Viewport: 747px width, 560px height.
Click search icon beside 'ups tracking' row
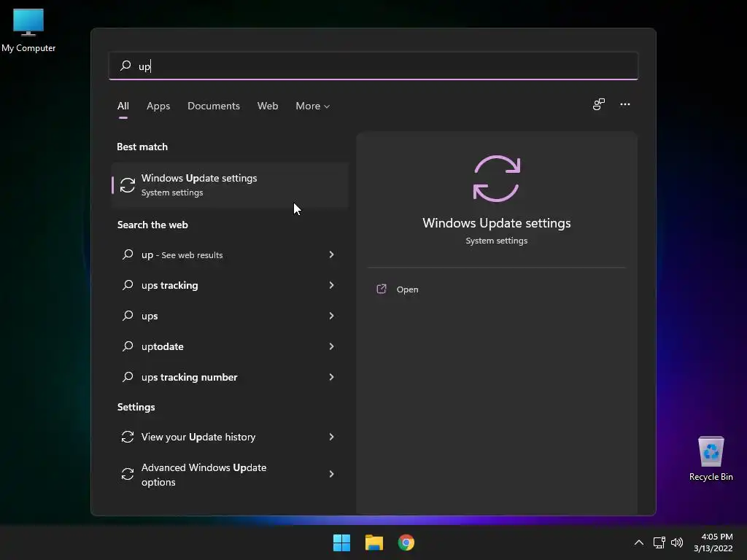click(x=127, y=285)
